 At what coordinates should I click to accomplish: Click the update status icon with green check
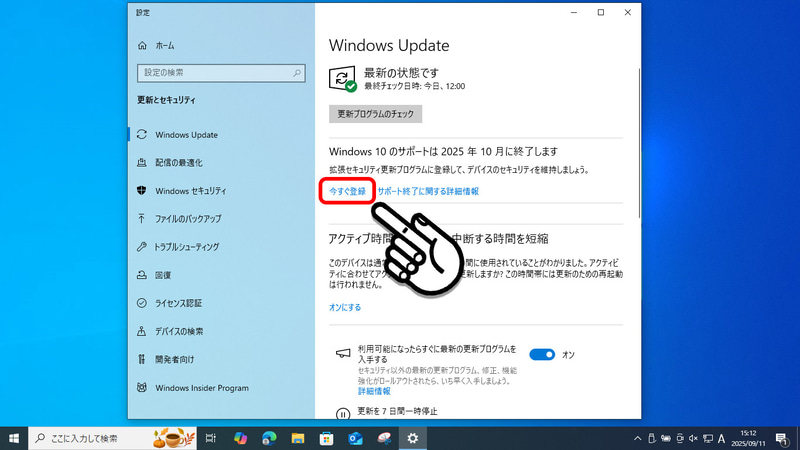tap(342, 79)
